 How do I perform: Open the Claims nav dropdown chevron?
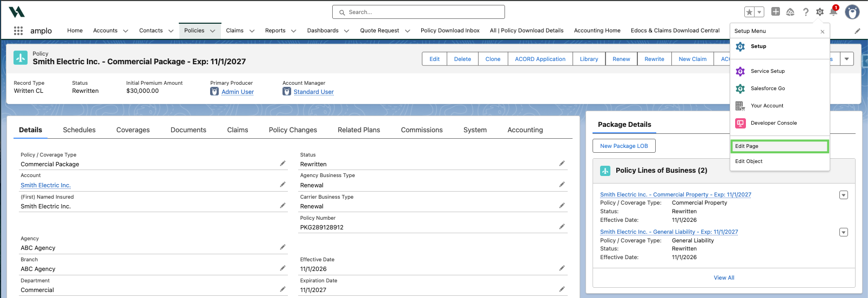[252, 31]
